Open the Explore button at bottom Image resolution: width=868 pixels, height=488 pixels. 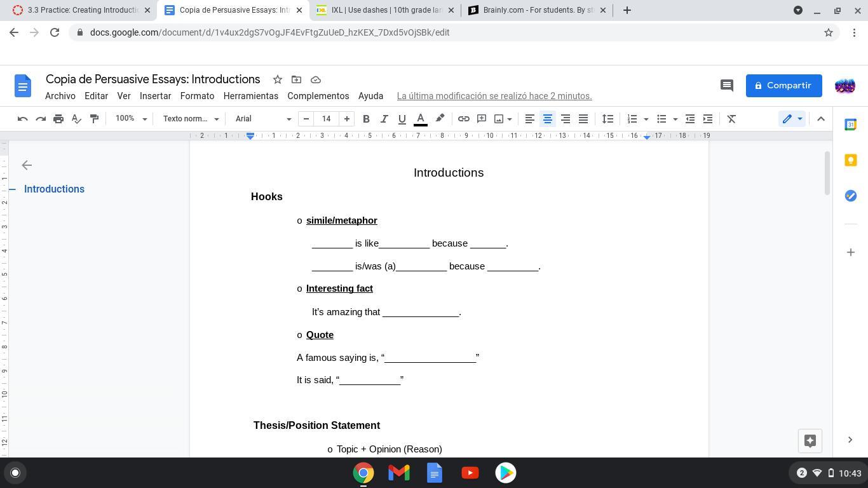(810, 441)
